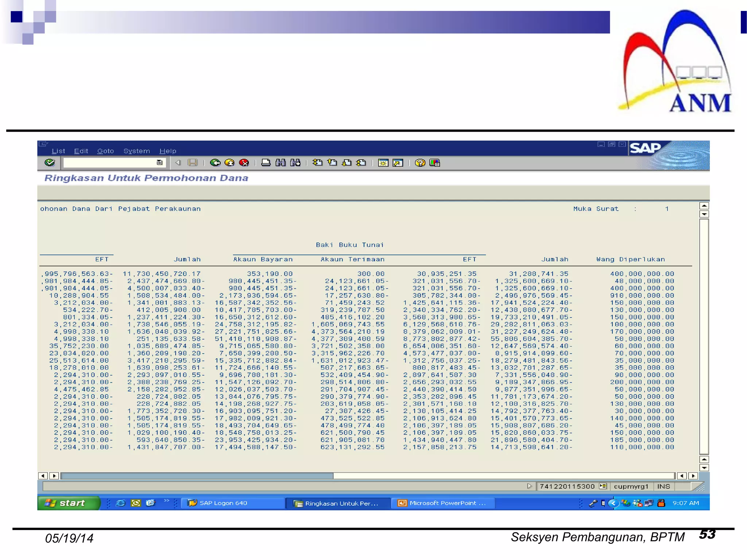Click the green Back arrow icon
This screenshot has width=747, height=560.
pos(215,163)
